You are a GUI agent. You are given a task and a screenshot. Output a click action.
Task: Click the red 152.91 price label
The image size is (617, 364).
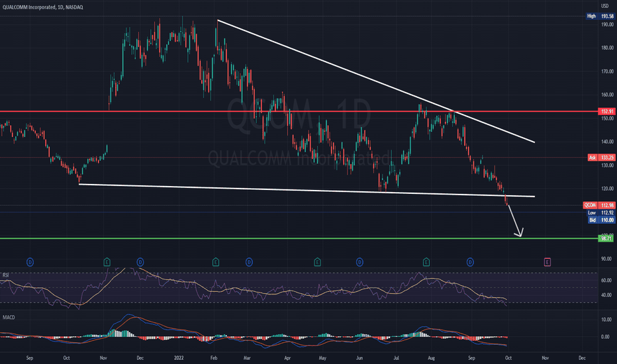coord(606,111)
